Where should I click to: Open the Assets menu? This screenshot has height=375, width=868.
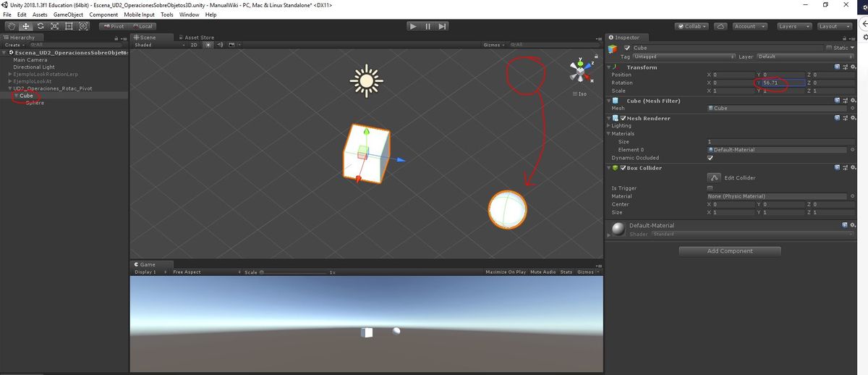(41, 14)
